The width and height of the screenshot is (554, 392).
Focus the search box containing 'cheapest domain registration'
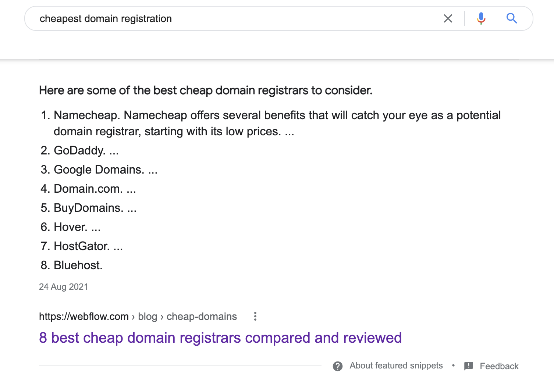235,18
